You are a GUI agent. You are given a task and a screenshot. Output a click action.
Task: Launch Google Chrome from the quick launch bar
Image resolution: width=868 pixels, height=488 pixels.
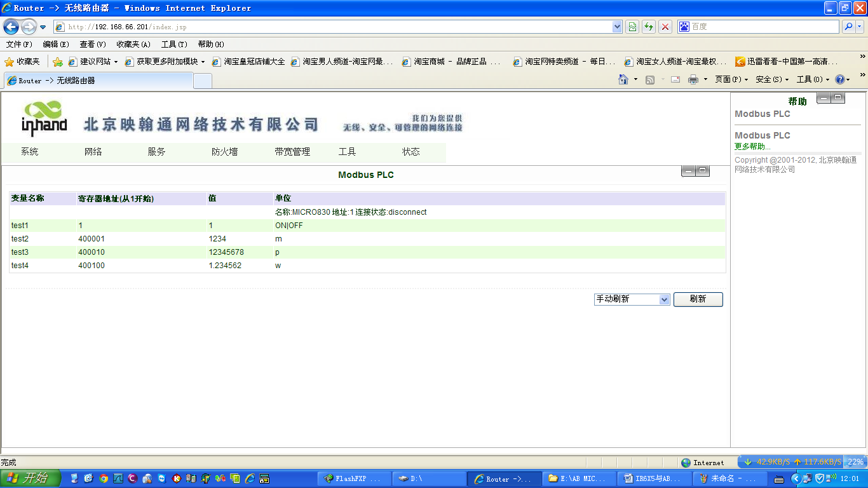(104, 478)
